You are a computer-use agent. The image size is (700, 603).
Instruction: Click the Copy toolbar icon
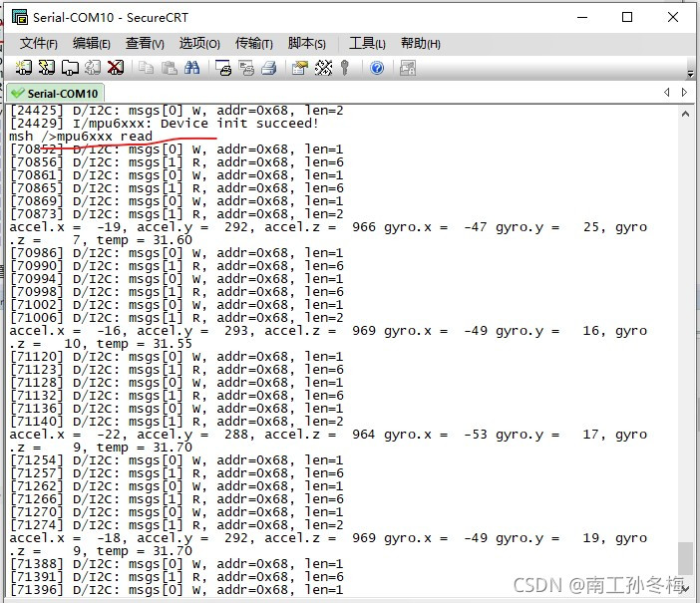pos(146,68)
